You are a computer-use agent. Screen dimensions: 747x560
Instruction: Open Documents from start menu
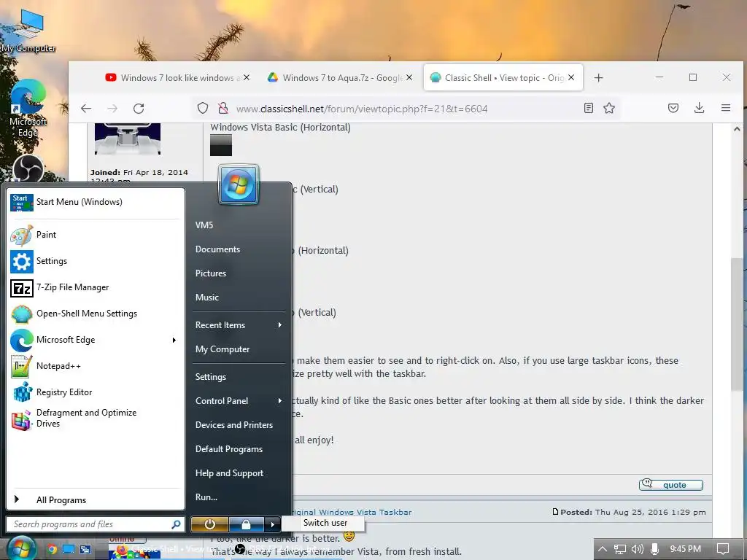(239, 249)
